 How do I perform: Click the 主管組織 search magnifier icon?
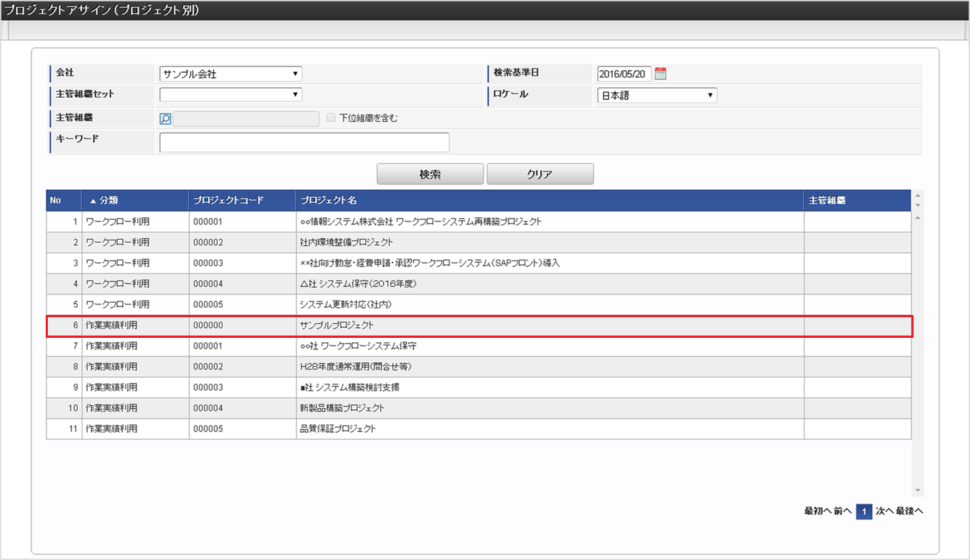pos(165,119)
